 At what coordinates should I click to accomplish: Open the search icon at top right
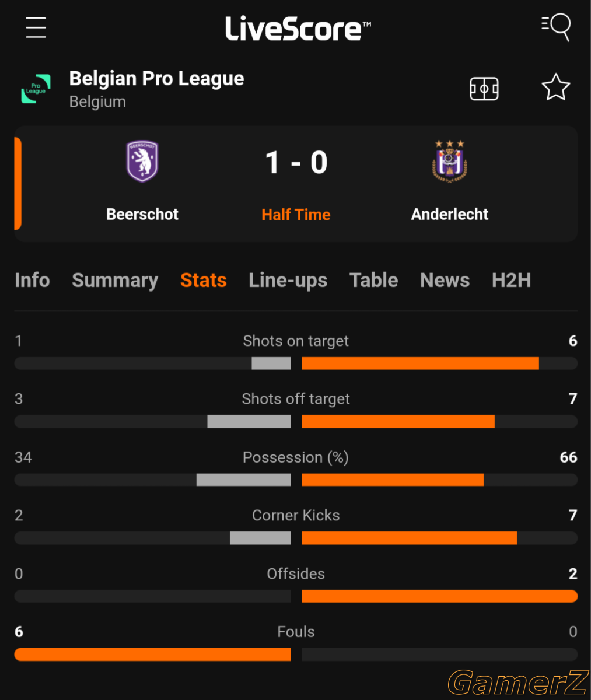(x=555, y=27)
